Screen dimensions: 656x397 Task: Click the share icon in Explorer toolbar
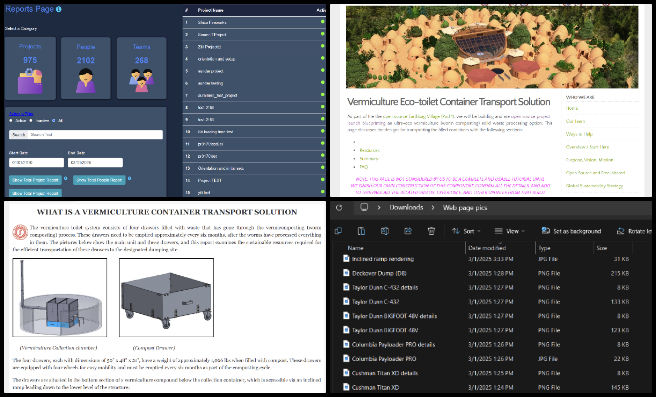(408, 231)
